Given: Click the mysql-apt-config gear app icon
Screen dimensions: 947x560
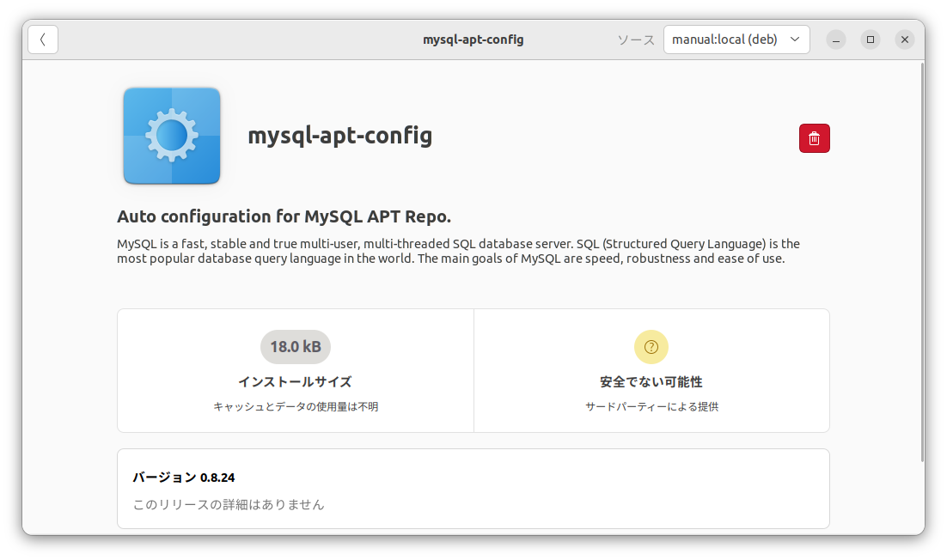Looking at the screenshot, I should (172, 136).
